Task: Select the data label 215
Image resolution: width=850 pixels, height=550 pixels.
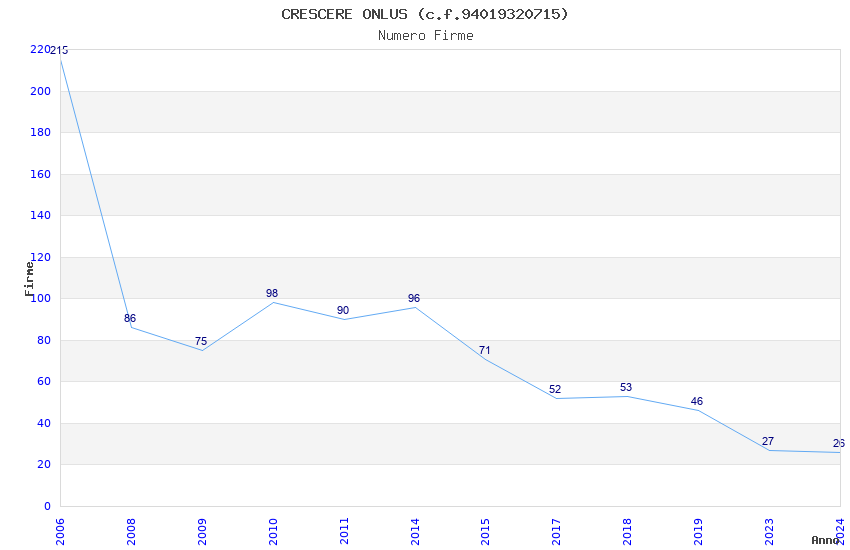Action: (x=59, y=50)
